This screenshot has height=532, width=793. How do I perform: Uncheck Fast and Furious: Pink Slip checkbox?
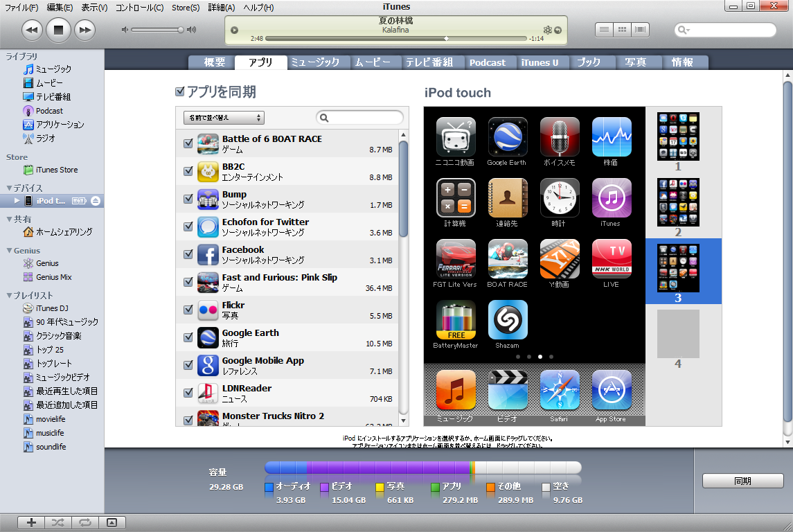click(188, 282)
